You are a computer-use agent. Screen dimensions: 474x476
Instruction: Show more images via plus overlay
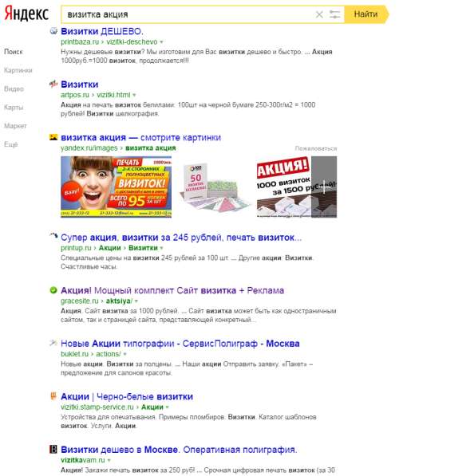click(324, 187)
